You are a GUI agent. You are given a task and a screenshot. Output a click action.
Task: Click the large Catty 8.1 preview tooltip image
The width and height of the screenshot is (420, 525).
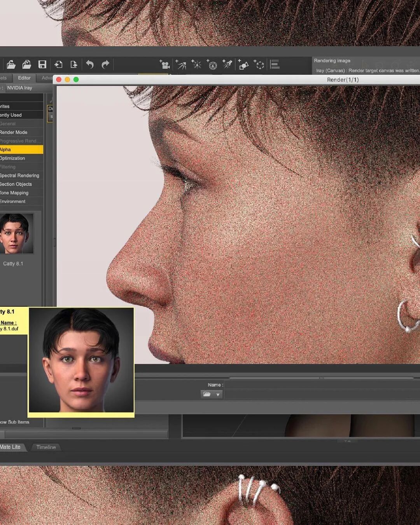81,360
